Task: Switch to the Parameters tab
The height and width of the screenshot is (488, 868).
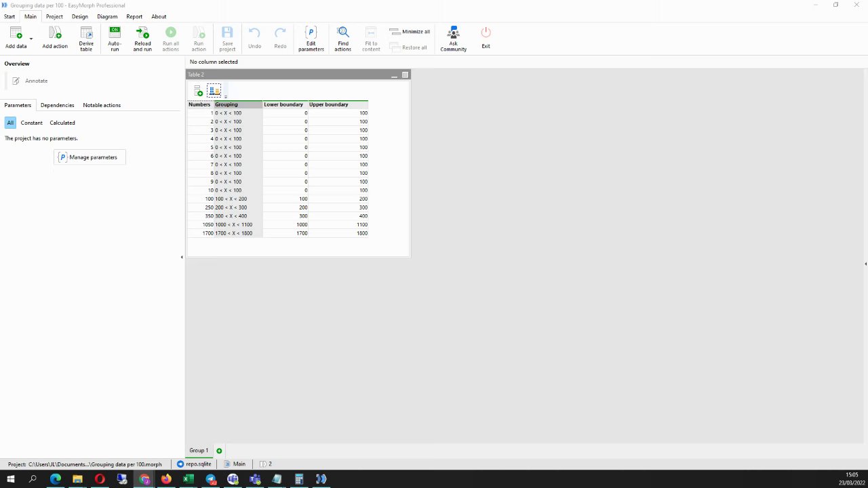Action: click(18, 105)
